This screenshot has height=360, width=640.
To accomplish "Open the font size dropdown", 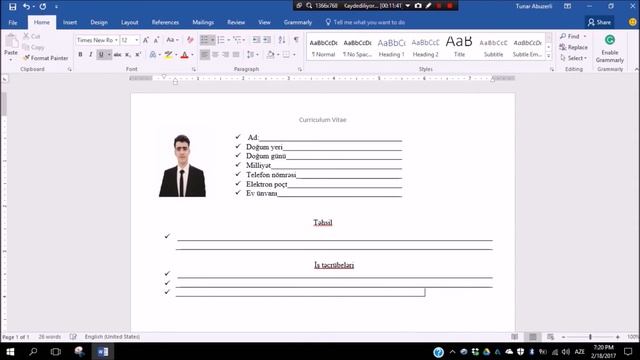I will pyautogui.click(x=136, y=40).
